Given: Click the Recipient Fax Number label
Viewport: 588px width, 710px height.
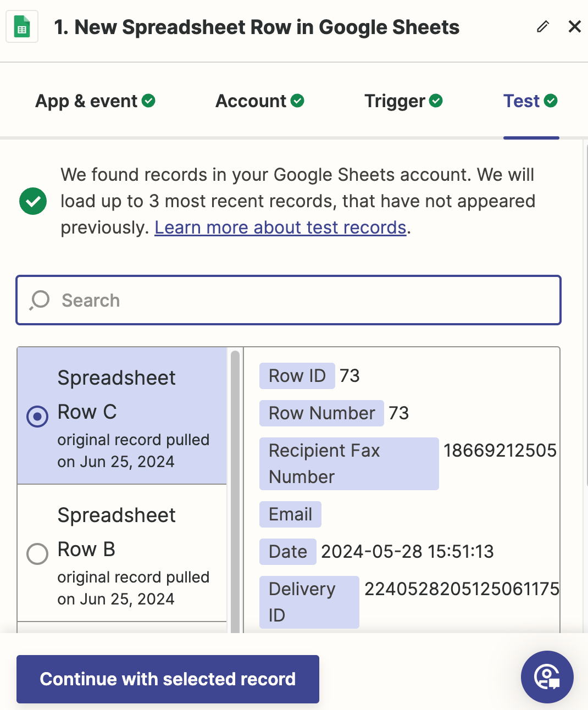Looking at the screenshot, I should click(349, 464).
